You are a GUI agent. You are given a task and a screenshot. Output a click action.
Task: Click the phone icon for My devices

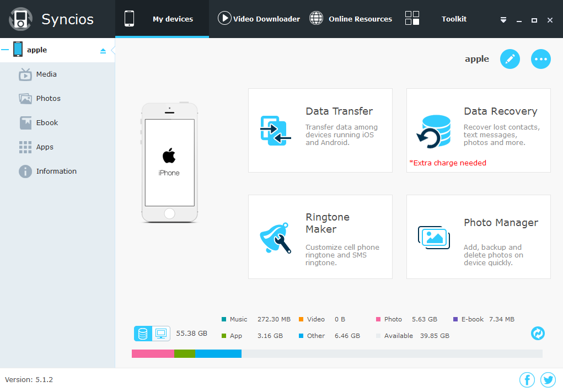click(129, 19)
